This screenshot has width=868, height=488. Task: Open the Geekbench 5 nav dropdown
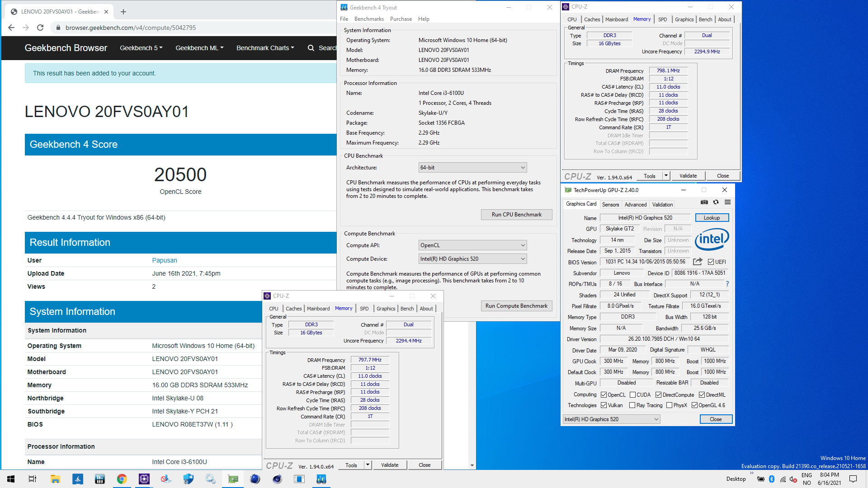tap(141, 48)
